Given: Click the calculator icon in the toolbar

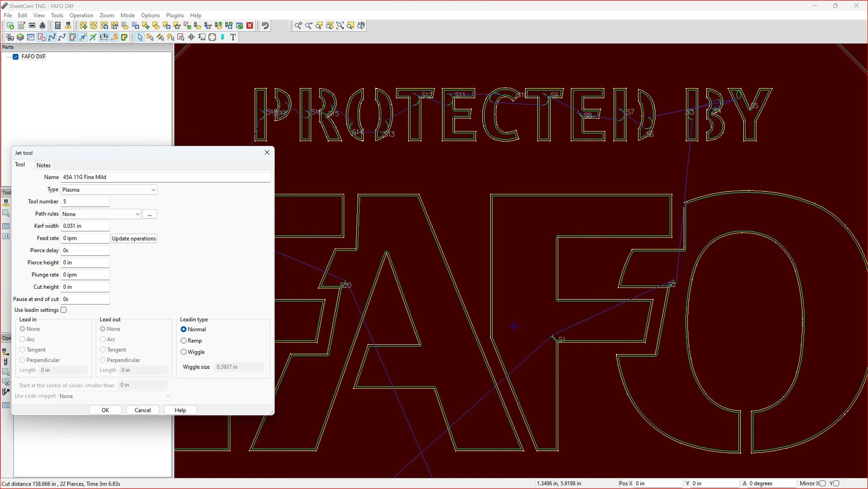Looking at the screenshot, I should click(x=58, y=25).
